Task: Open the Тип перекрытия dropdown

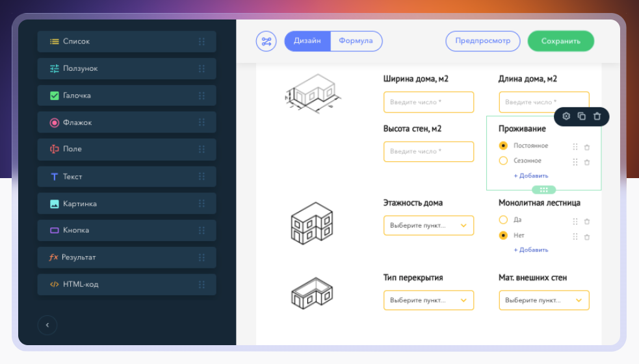Action: tap(428, 300)
